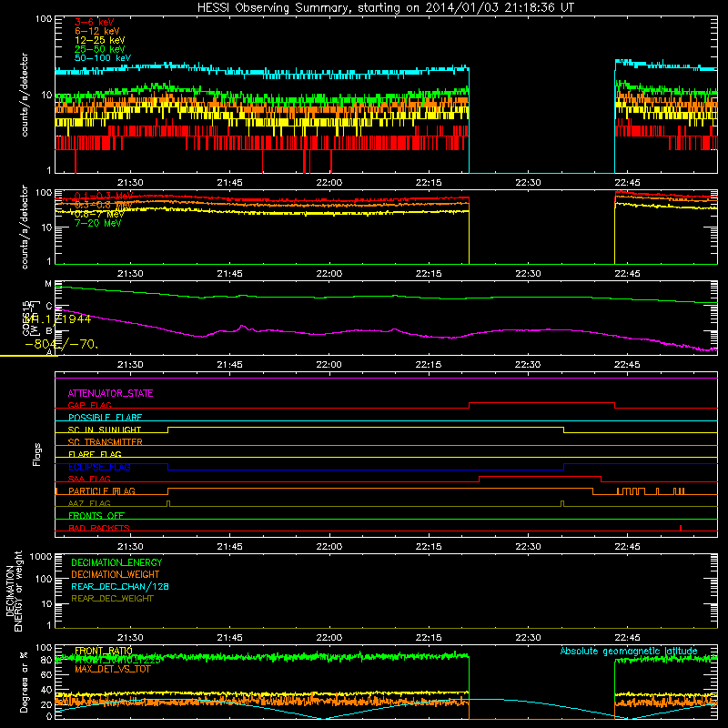
Task: Click the FRONT_RATIO legend label
Action: (x=104, y=651)
